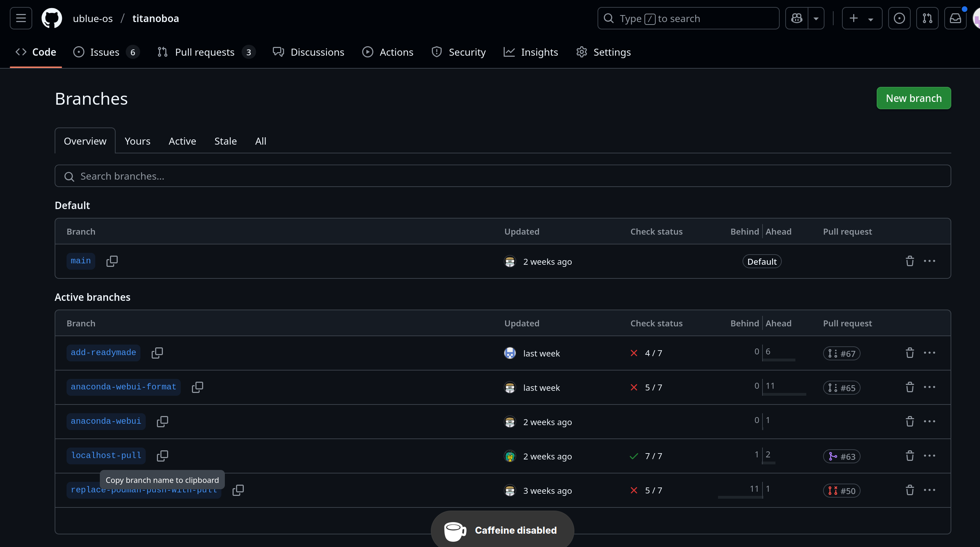Image resolution: width=980 pixels, height=547 pixels.
Task: Open the localhost-pull branch link
Action: [x=106, y=455]
